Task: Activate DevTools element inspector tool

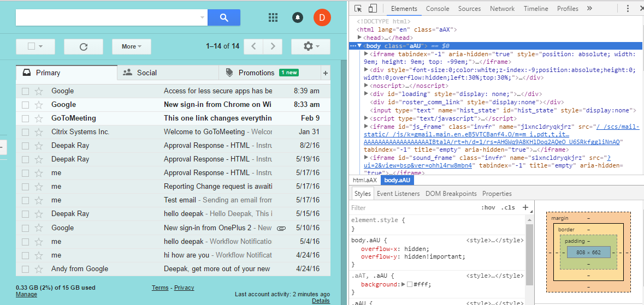Action: click(358, 9)
